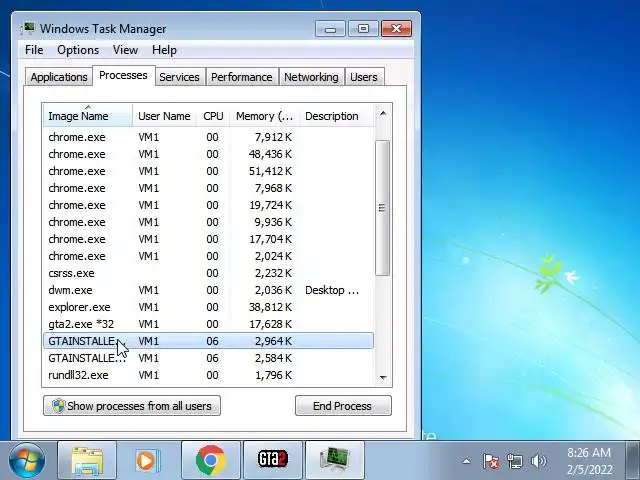
Task: Select chrome.exe using 19,724 K
Action: click(x=208, y=205)
